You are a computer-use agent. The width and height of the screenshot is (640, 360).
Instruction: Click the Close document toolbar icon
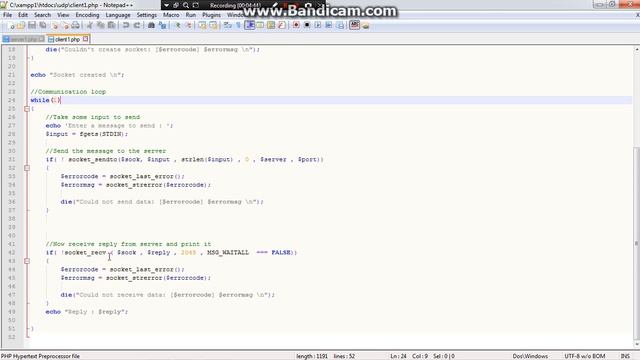point(55,25)
